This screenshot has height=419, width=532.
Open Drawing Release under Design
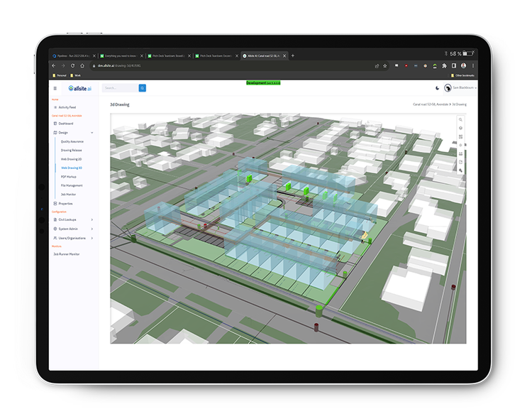71,151
